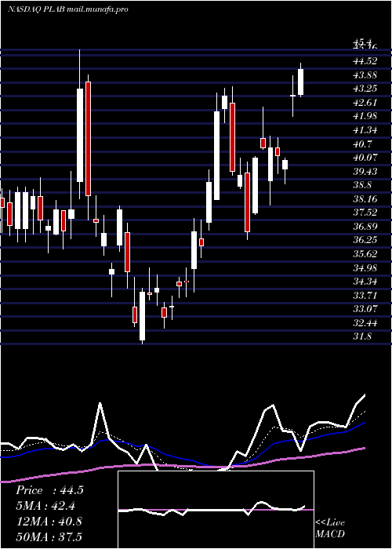Image resolution: width=392 pixels, height=549 pixels.
Task: Click the 40.07 price axis label
Action: (365, 158)
